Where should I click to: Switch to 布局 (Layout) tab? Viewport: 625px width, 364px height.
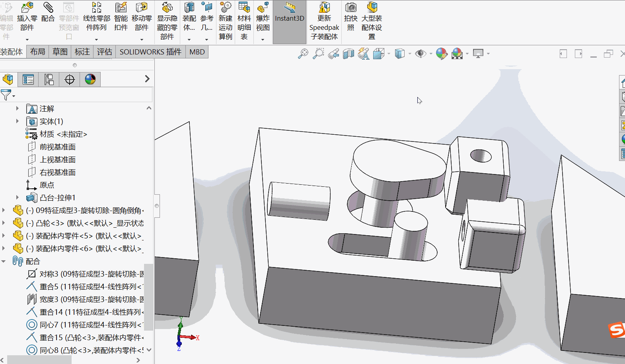[x=38, y=52]
